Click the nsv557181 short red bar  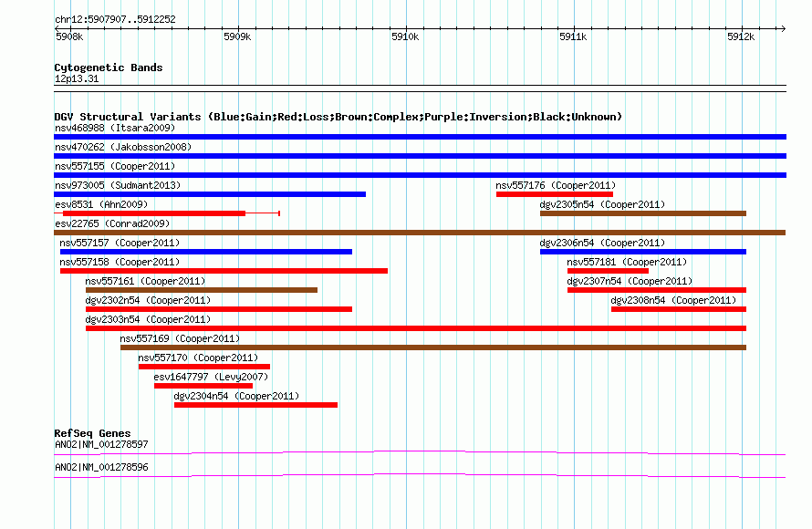[608, 271]
